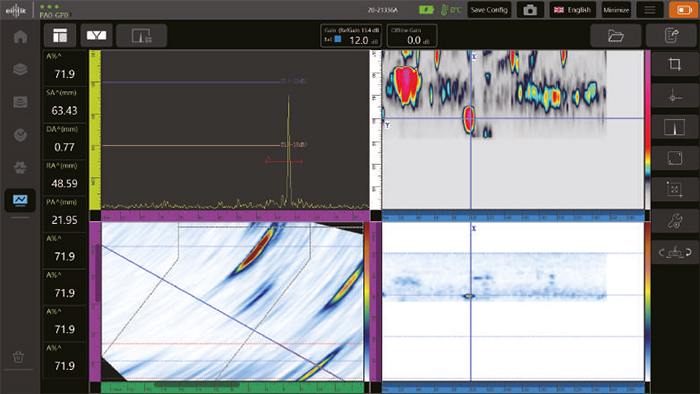The height and width of the screenshot is (394, 700).
Task: Open the wrench settings tool
Action: point(675,220)
